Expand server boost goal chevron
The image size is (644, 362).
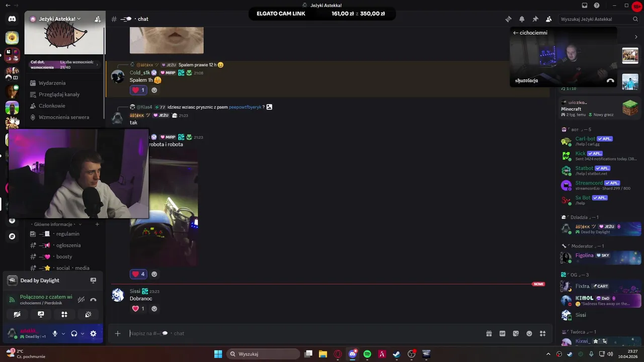[97, 64]
